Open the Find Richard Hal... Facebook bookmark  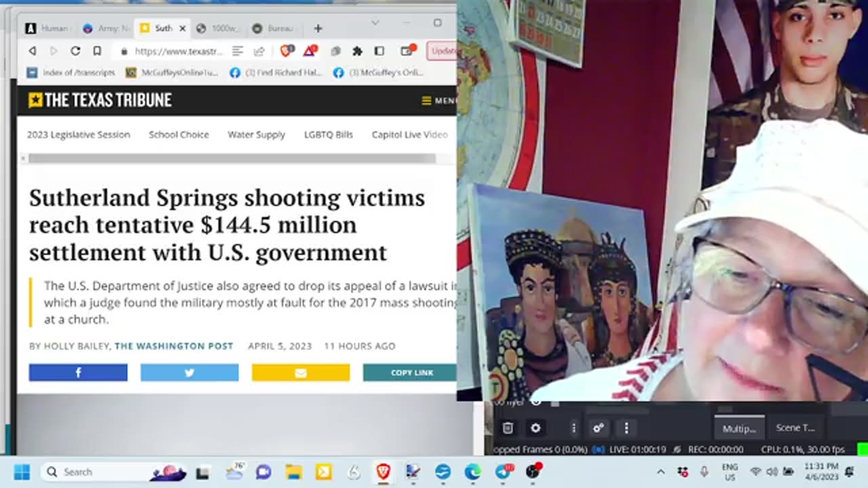pyautogui.click(x=275, y=73)
